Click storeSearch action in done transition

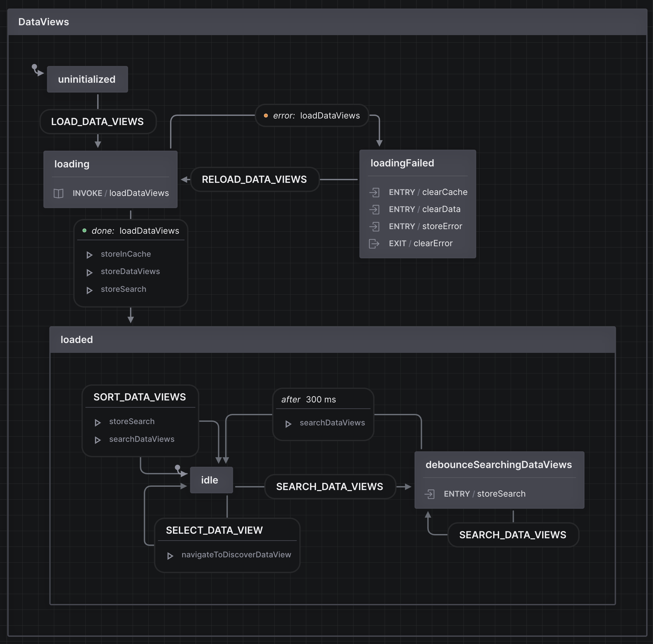click(123, 289)
